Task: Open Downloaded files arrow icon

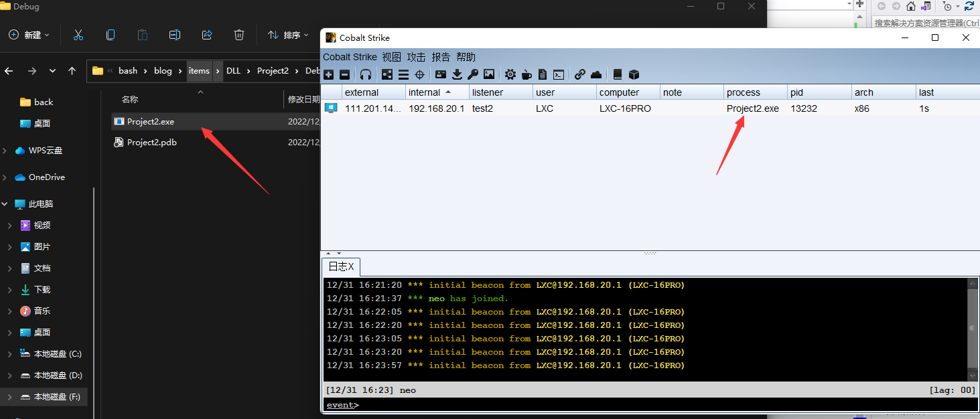Action: click(457, 74)
